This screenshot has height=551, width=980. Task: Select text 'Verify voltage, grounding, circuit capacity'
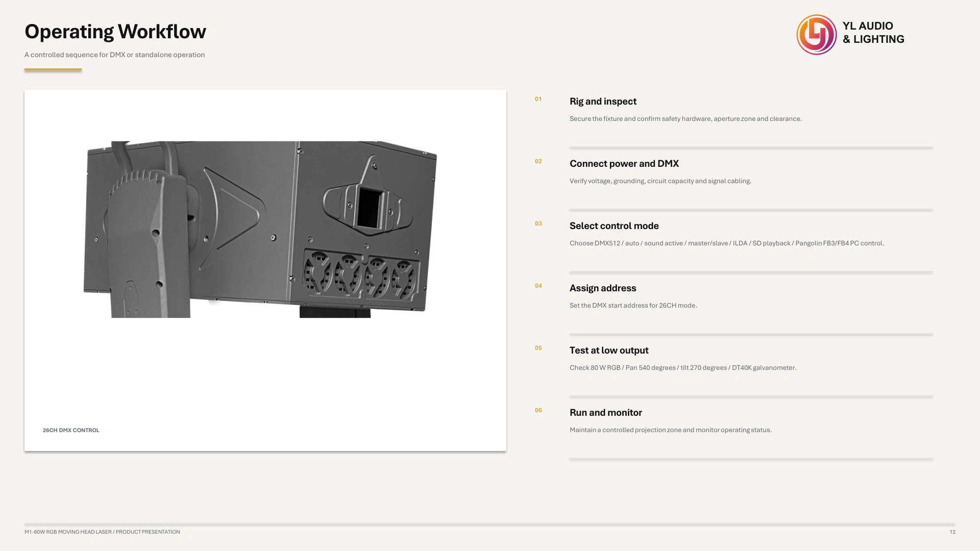click(x=631, y=181)
